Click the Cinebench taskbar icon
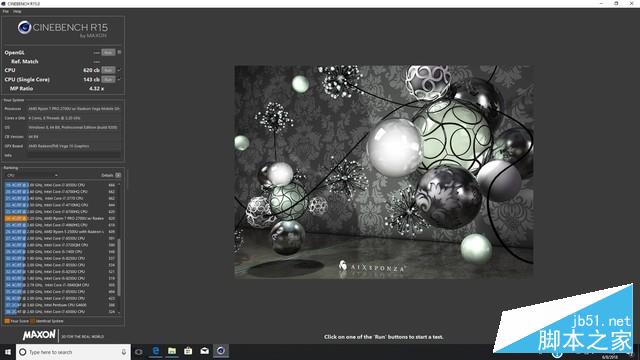Screen dimensions: 640x360 click(x=221, y=351)
